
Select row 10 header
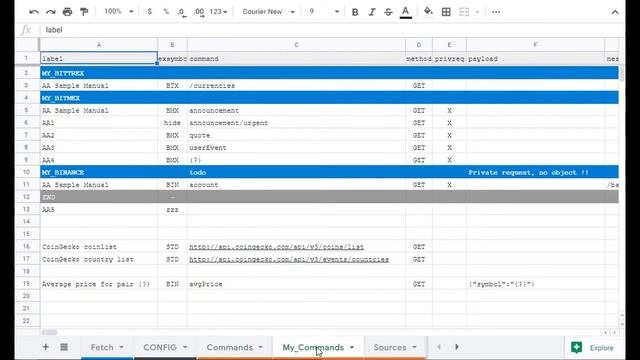pos(27,172)
